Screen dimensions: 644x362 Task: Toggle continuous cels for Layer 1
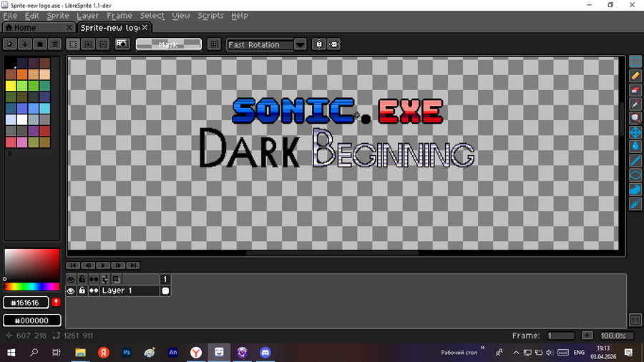(94, 291)
